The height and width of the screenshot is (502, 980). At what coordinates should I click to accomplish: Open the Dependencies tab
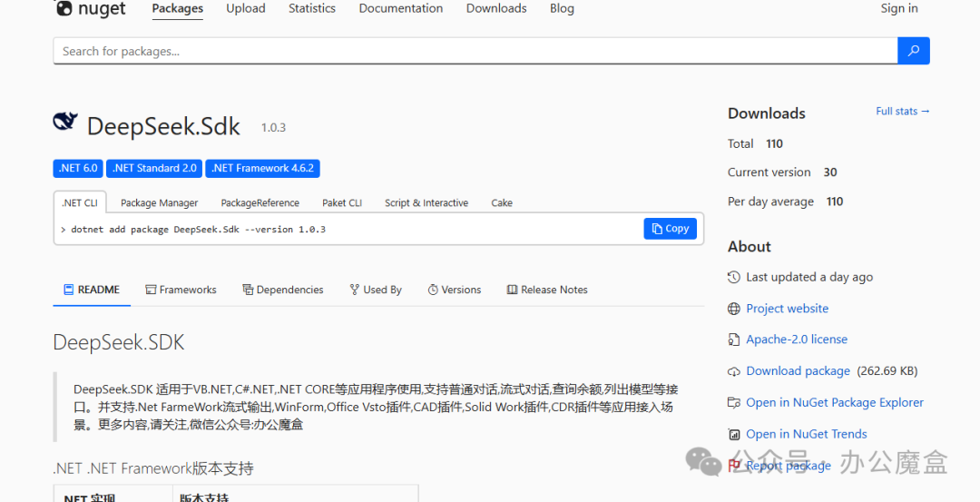click(x=283, y=290)
